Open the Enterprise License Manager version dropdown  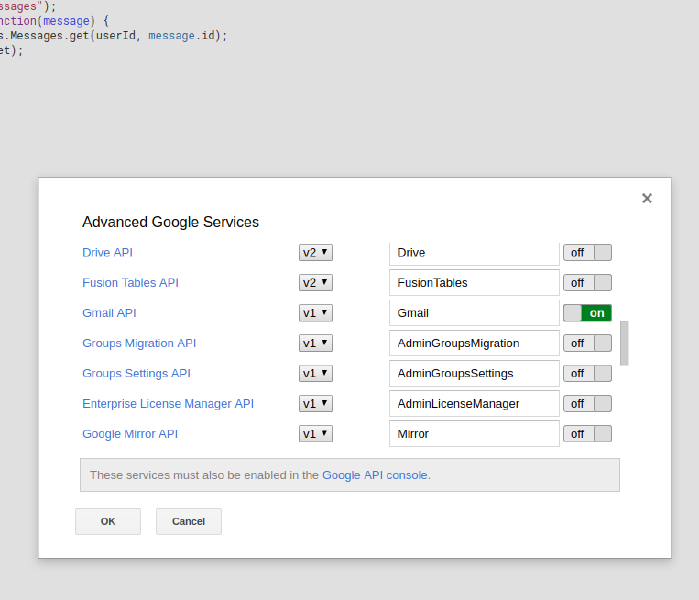coord(316,403)
